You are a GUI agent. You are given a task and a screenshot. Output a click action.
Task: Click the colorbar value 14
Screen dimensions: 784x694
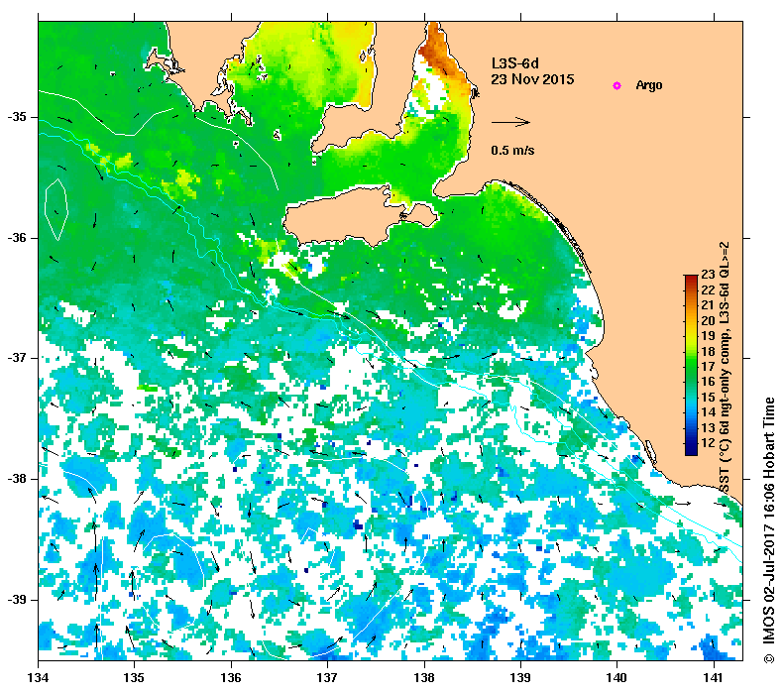coord(708,412)
